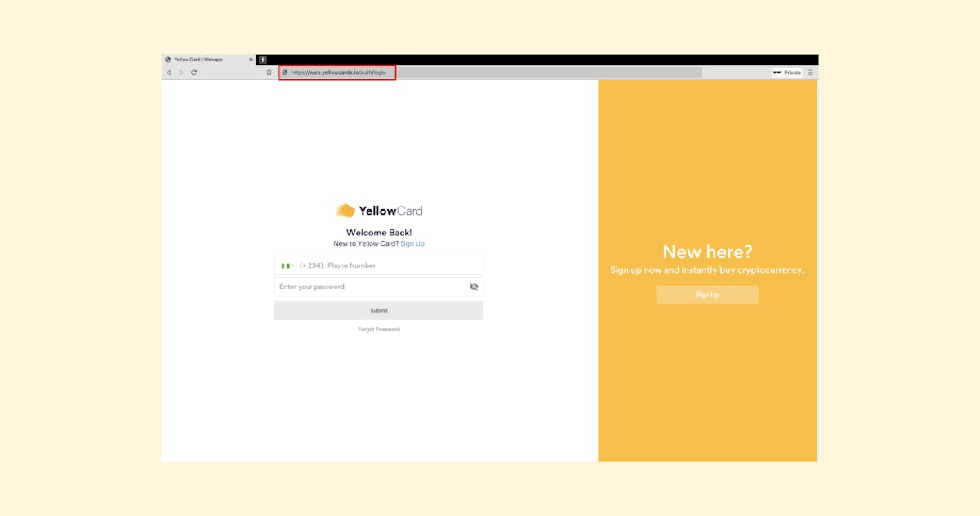The width and height of the screenshot is (980, 516).
Task: Select the Yellow Card | Webapp tab
Action: point(208,60)
